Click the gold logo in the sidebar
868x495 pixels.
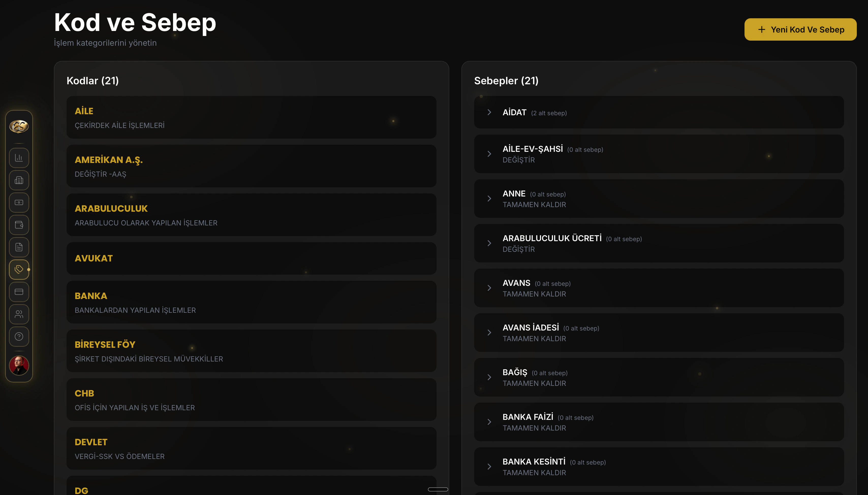pyautogui.click(x=19, y=126)
